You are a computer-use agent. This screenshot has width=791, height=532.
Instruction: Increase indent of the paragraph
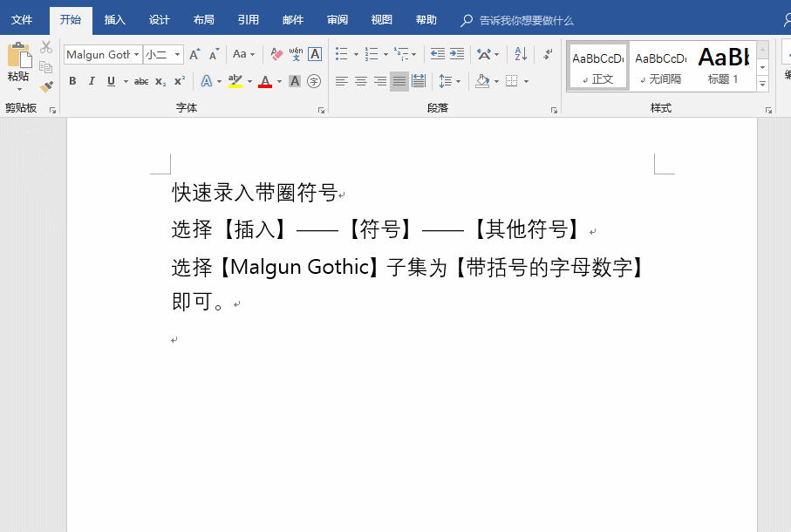pyautogui.click(x=456, y=54)
